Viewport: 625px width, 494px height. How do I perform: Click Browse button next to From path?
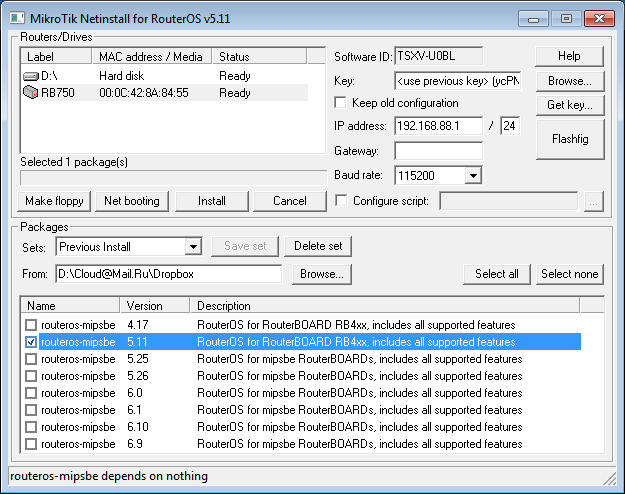322,274
